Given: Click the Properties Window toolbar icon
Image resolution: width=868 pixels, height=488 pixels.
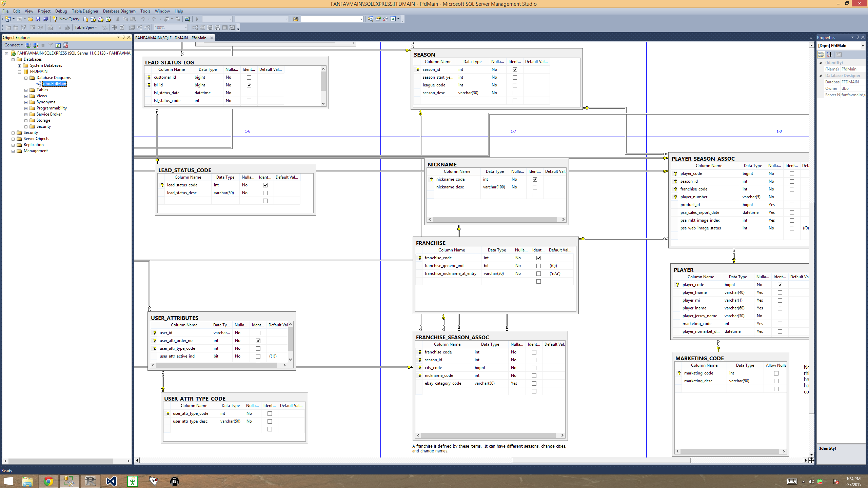Looking at the screenshot, I should (378, 19).
